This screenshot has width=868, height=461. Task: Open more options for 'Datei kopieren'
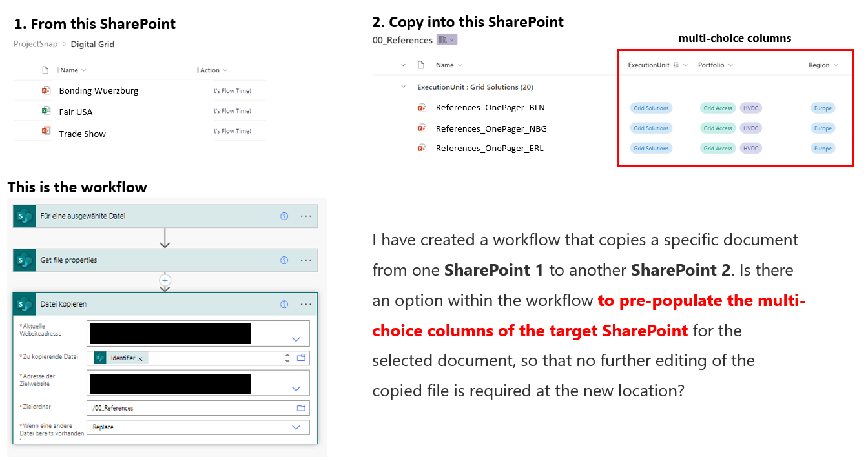tap(306, 304)
